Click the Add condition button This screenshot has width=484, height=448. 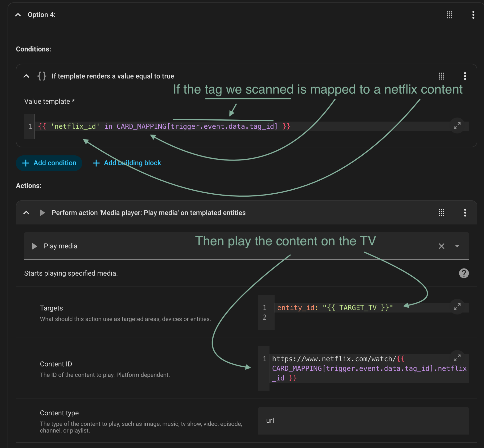click(x=49, y=163)
